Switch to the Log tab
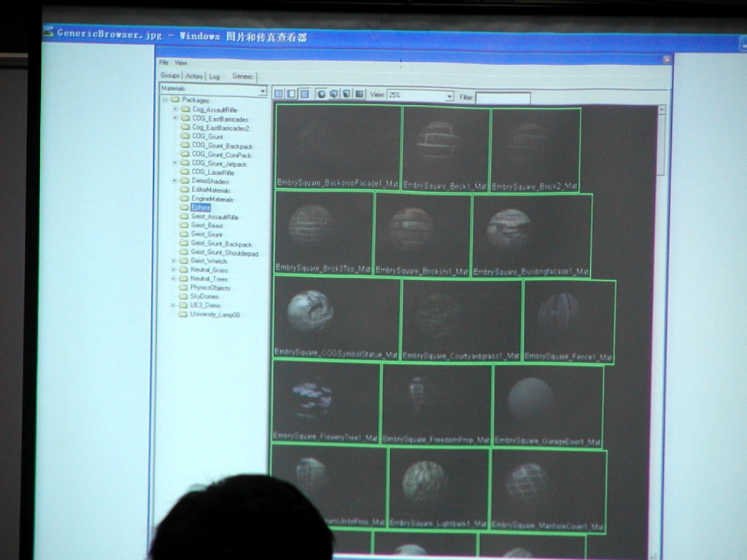This screenshot has width=747, height=560. tap(214, 76)
